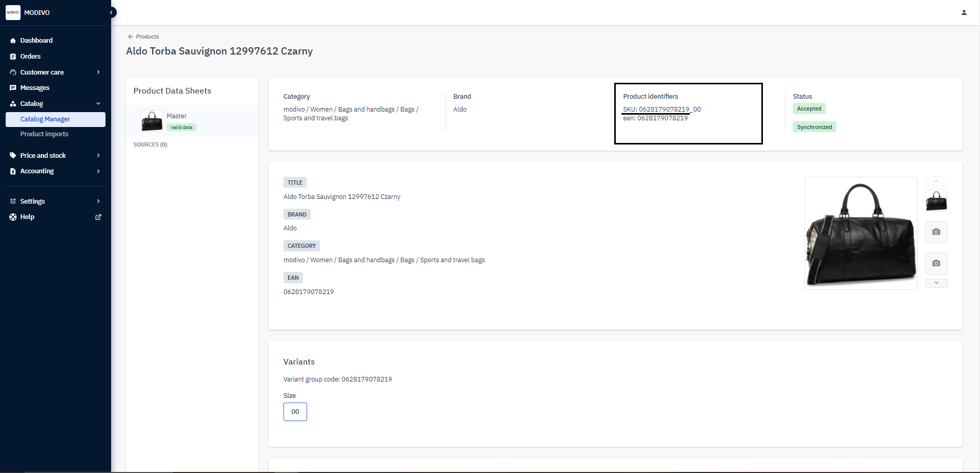
Task: Select Catalog Manager in the sidebar
Action: pyautogui.click(x=56, y=119)
